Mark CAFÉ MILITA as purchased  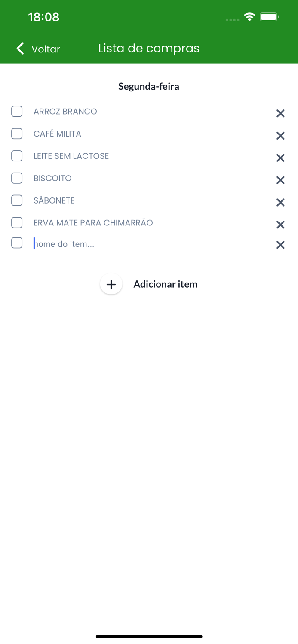click(x=17, y=134)
